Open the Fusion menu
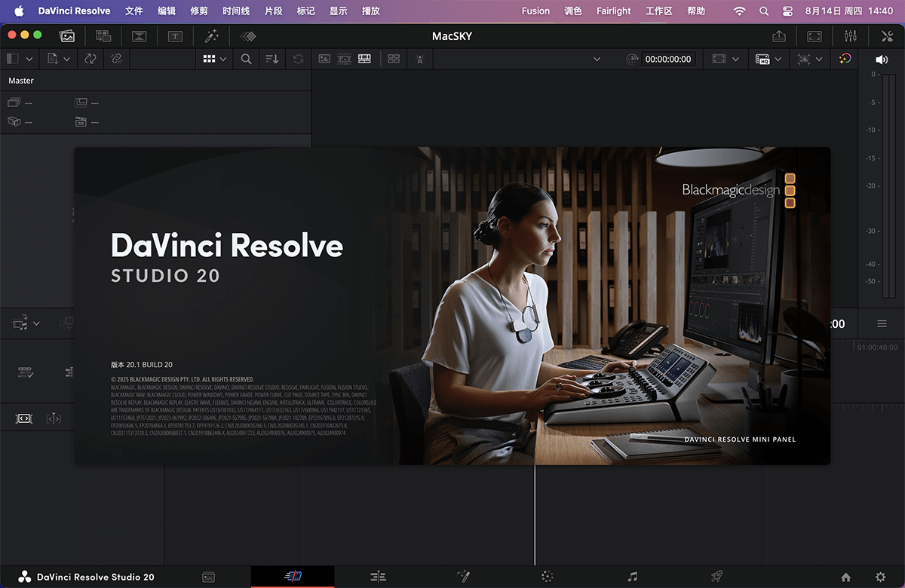This screenshot has width=905, height=588. [x=536, y=11]
